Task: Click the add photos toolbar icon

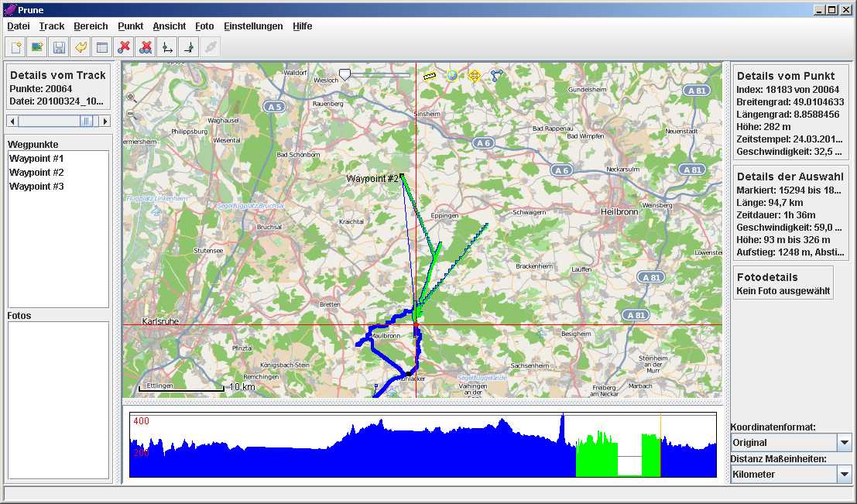Action: (x=36, y=47)
